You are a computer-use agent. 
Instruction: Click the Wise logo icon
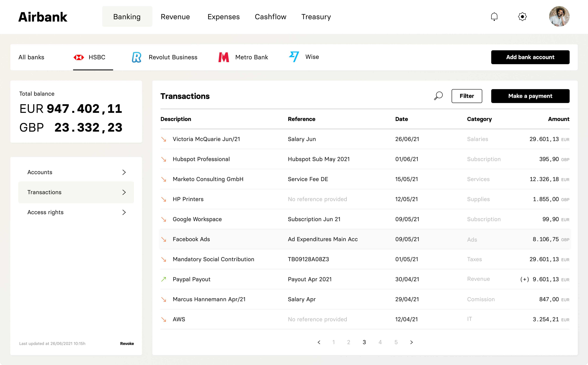pos(294,57)
